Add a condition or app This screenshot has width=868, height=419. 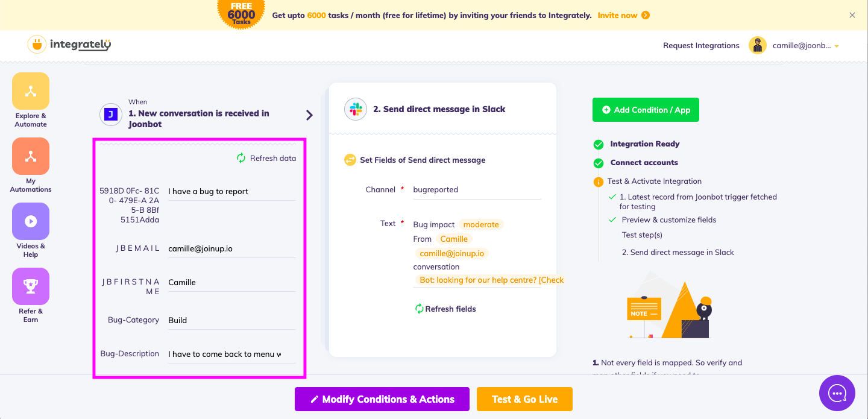point(646,110)
